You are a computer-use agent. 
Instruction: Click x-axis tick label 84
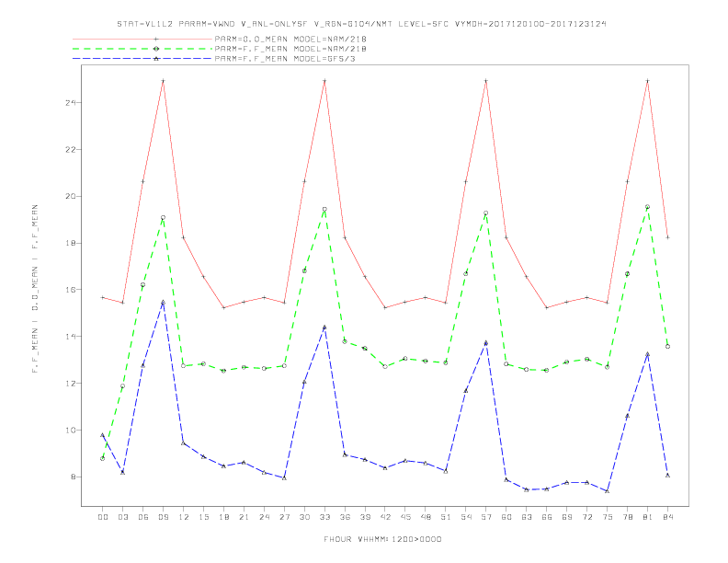[x=667, y=517]
